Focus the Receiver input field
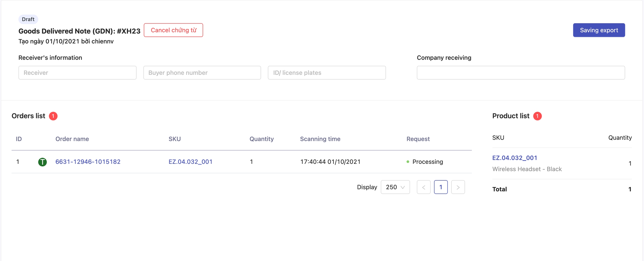Image resolution: width=644 pixels, height=261 pixels. 77,73
